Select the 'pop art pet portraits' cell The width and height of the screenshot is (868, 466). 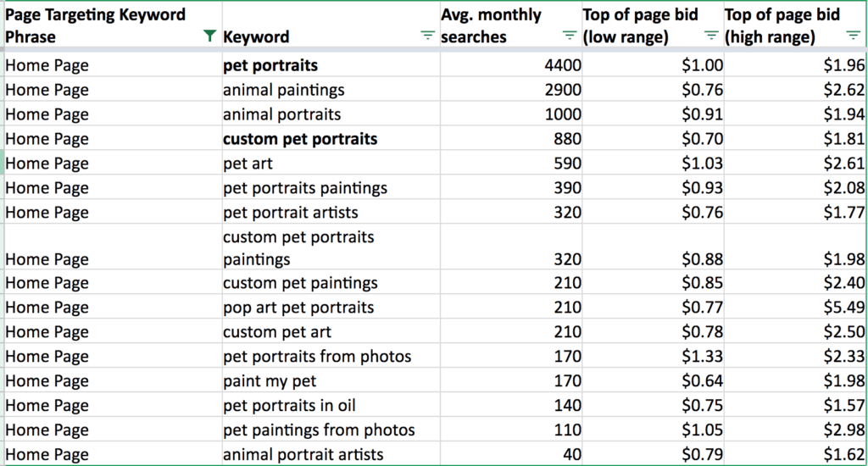[x=331, y=308]
